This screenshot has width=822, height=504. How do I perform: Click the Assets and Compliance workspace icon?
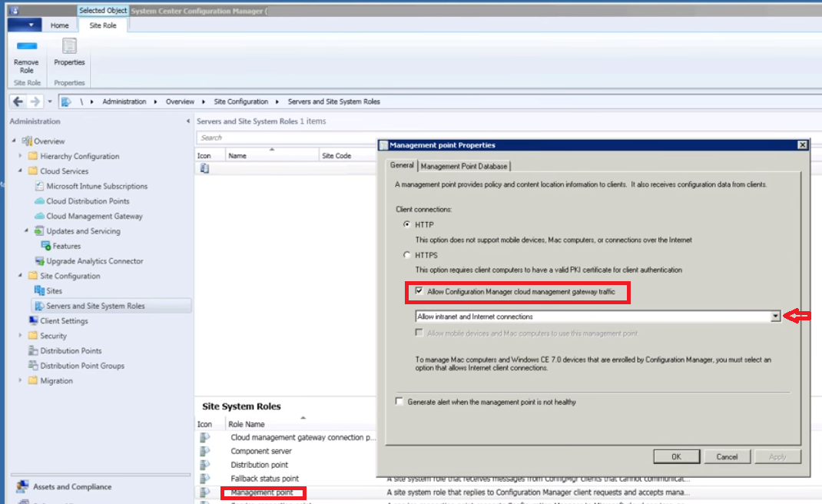(x=22, y=486)
